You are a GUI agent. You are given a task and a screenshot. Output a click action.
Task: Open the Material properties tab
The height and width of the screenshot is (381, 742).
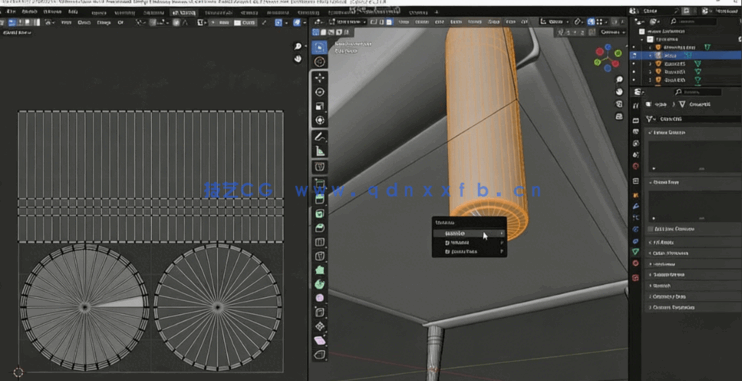[x=636, y=264]
